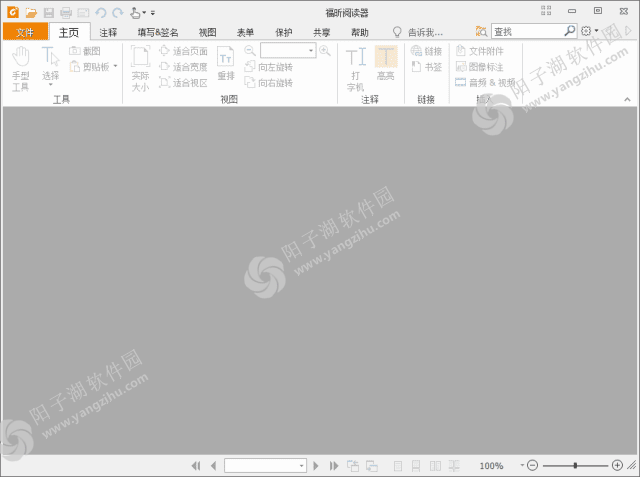640x477 pixels.
Task: Toggle facing pages view in status bar
Action: [435, 466]
